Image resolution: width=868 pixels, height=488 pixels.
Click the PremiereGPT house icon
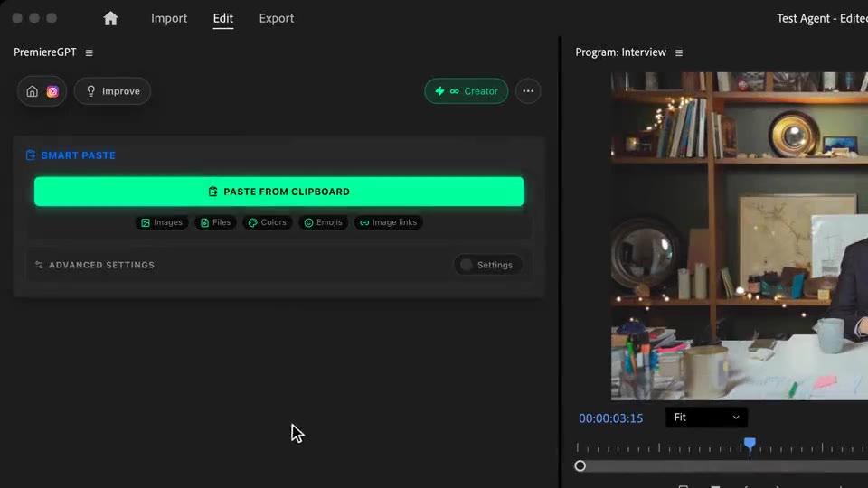tap(33, 91)
